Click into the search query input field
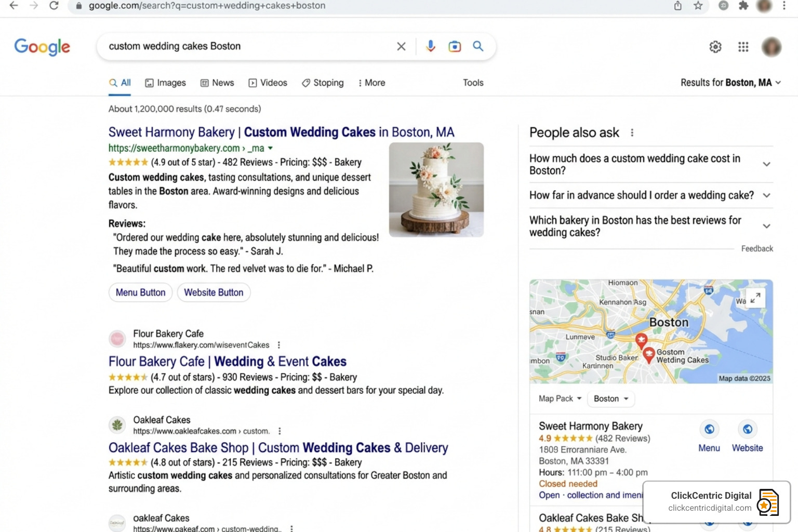 [249, 46]
